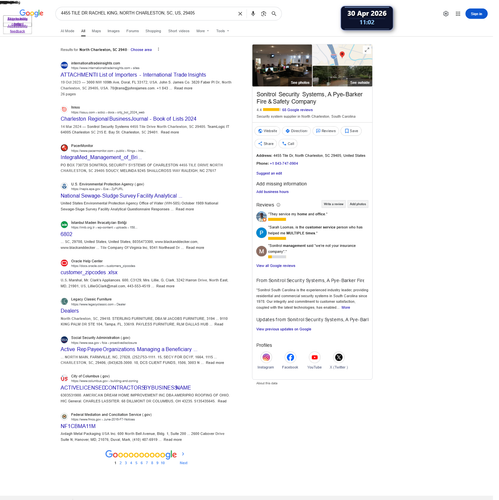
Task: Go to results page 2
Action: click(x=121, y=463)
